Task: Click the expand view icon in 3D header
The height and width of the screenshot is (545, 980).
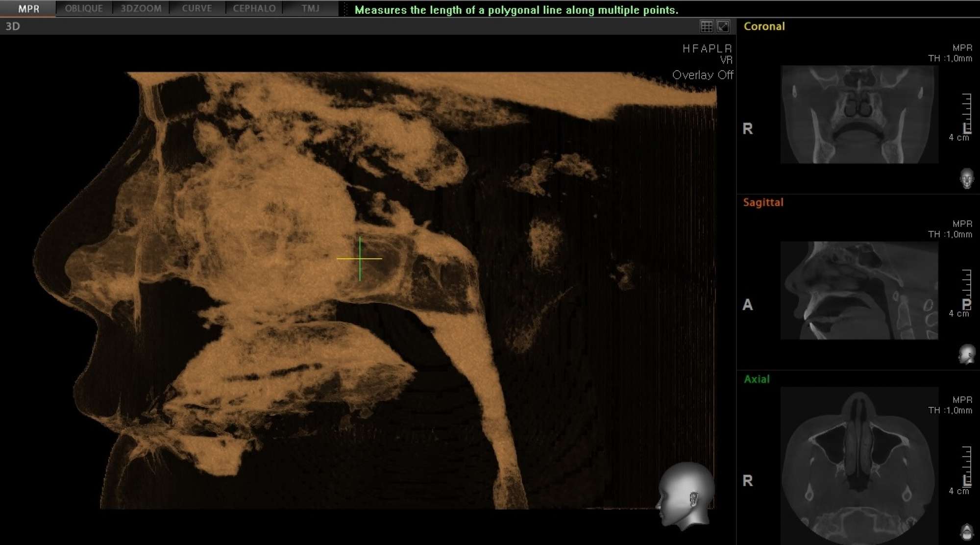Action: coord(723,26)
